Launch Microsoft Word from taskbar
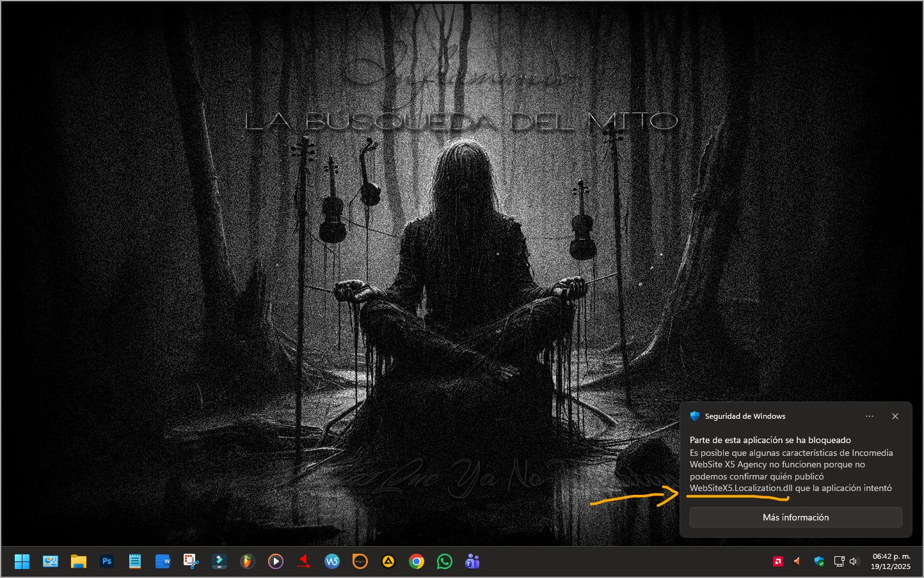The height and width of the screenshot is (578, 924). click(x=163, y=562)
